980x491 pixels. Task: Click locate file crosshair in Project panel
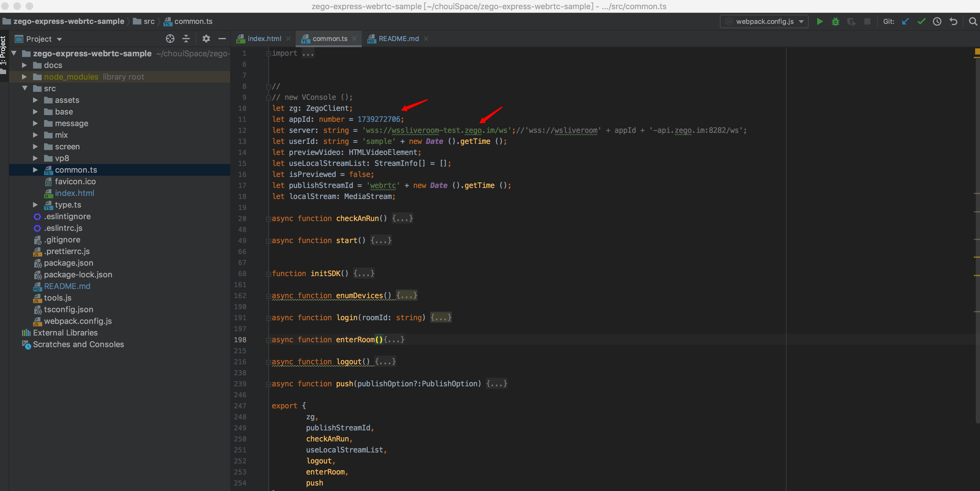click(170, 39)
